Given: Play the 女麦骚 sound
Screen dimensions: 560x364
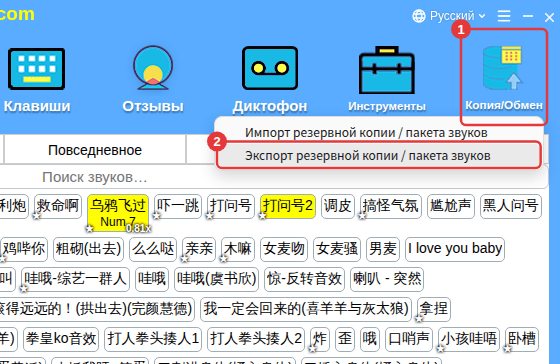Looking at the screenshot, I should tap(337, 249).
